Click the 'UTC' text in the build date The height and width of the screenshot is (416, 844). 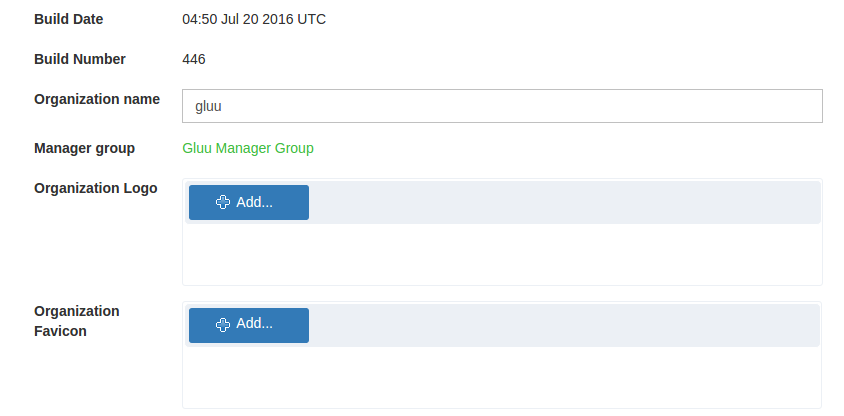point(310,19)
